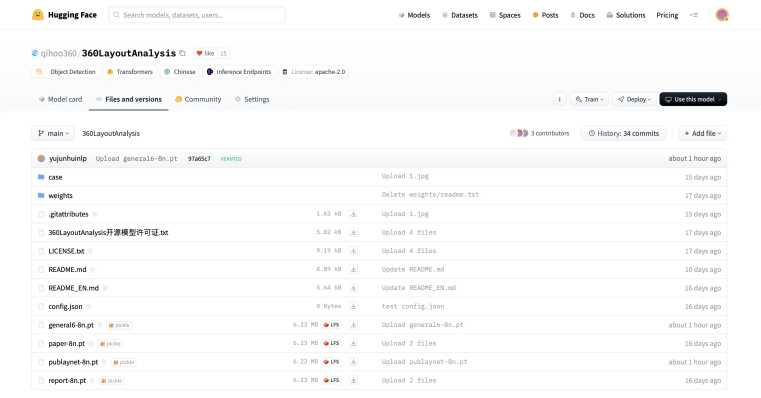Open the Pricing page link

point(667,15)
